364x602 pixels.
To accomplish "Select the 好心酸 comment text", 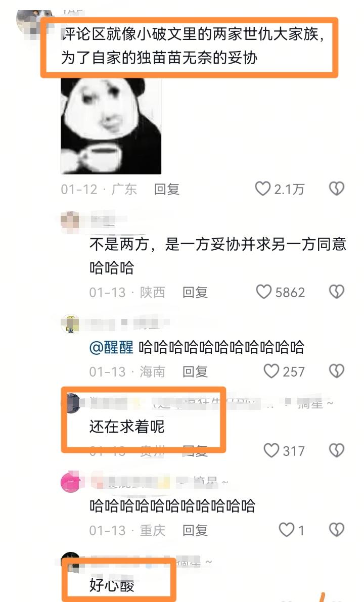I will pyautogui.click(x=112, y=585).
